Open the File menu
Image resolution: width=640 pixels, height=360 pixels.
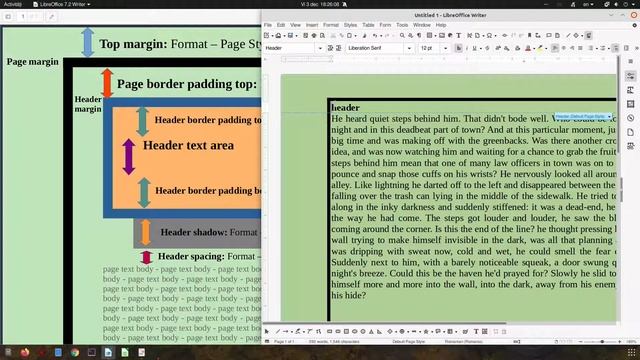click(268, 25)
